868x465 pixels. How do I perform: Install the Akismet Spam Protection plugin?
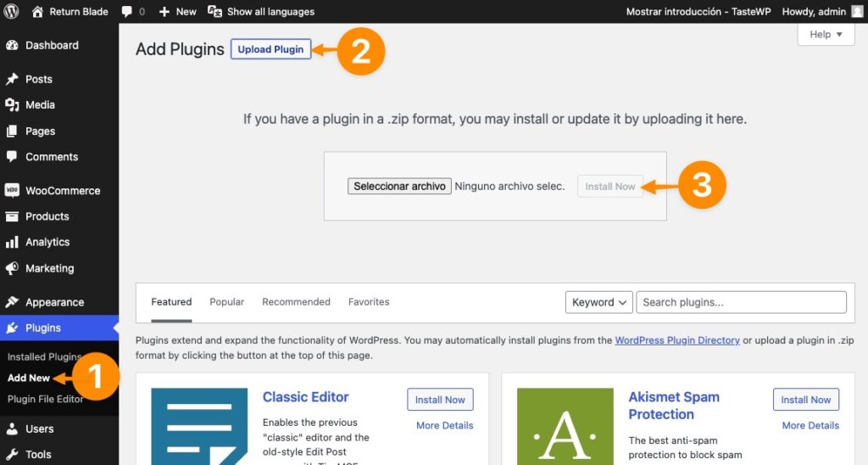coord(806,400)
